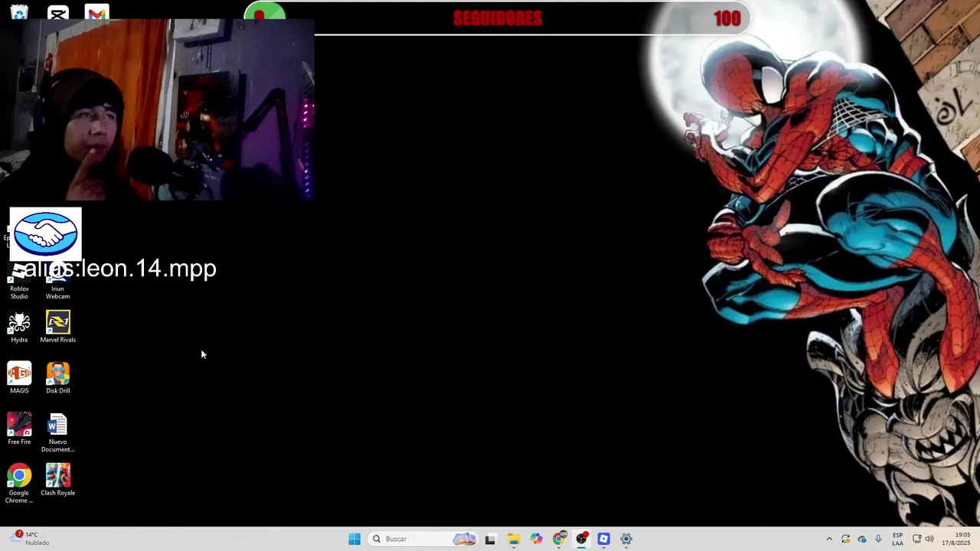Click the SEGUIDORES follower goal bar
The width and height of the screenshot is (980, 551).
498,18
